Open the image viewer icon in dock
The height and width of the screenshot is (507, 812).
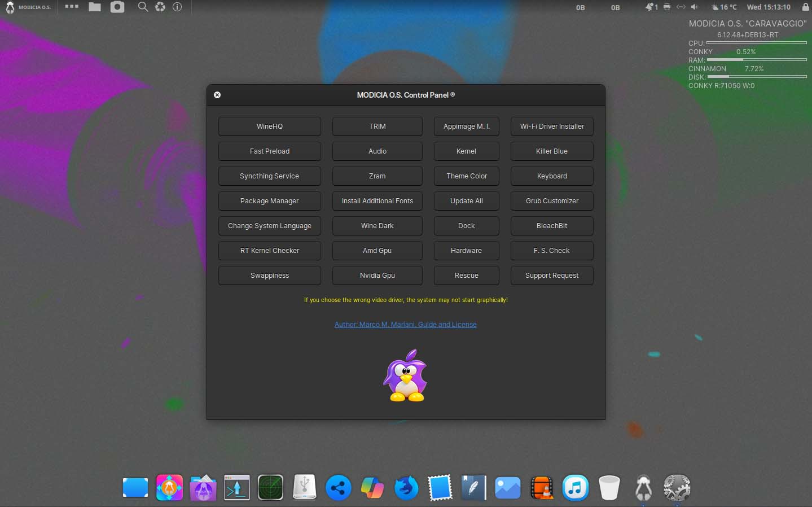click(x=508, y=487)
